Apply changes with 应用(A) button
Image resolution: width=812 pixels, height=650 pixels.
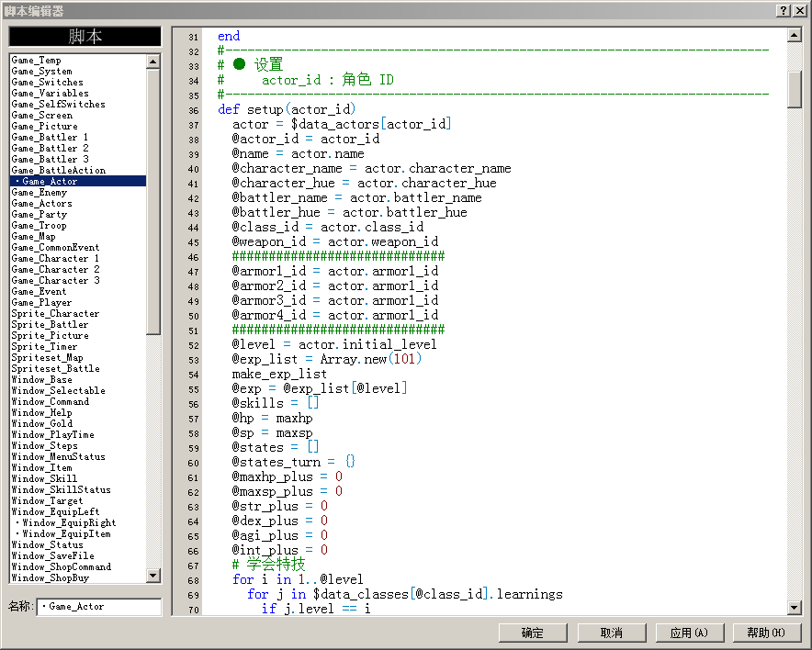click(689, 633)
